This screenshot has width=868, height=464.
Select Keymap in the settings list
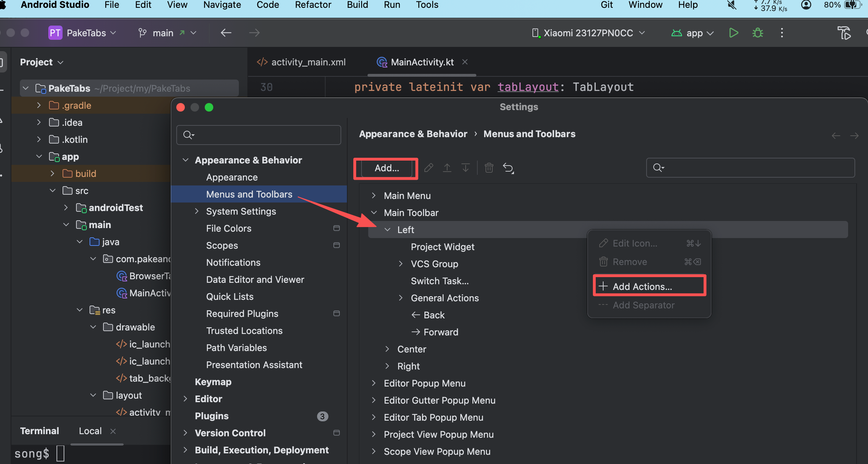click(x=213, y=382)
